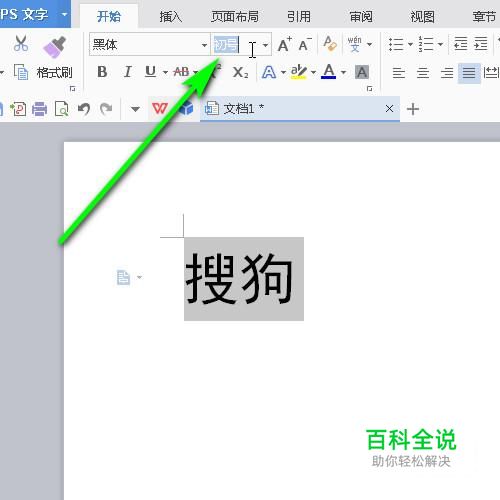This screenshot has height=500, width=500.
Task: Click the Redo arrow icon
Action: click(x=106, y=109)
